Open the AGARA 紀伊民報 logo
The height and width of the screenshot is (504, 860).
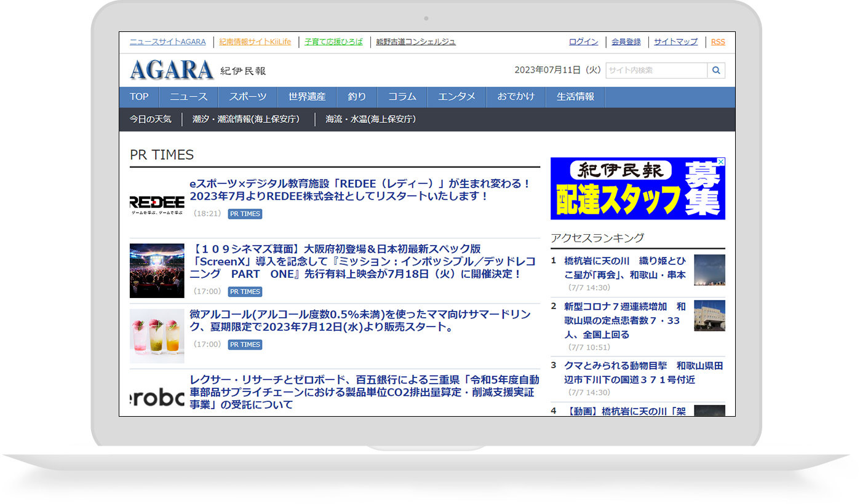click(197, 70)
